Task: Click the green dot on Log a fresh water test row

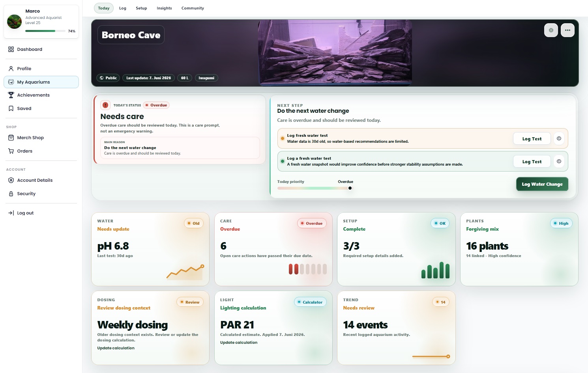Action: [283, 161]
